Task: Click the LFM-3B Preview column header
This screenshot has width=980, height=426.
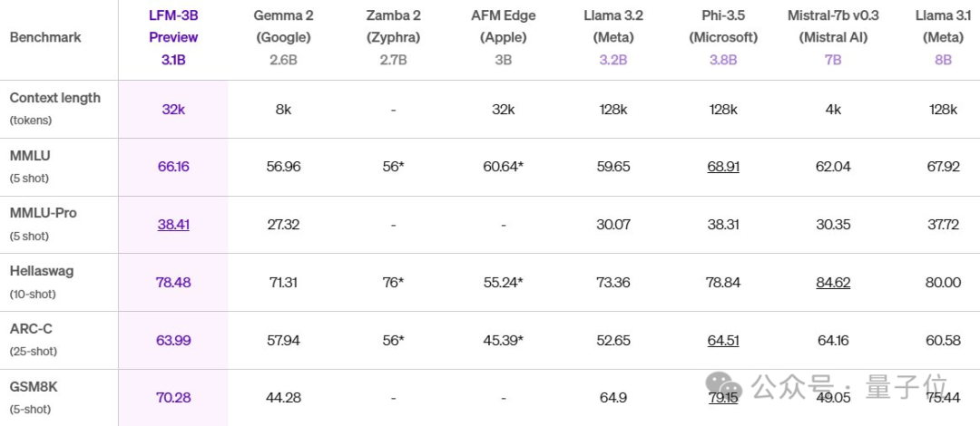Action: coord(173,37)
